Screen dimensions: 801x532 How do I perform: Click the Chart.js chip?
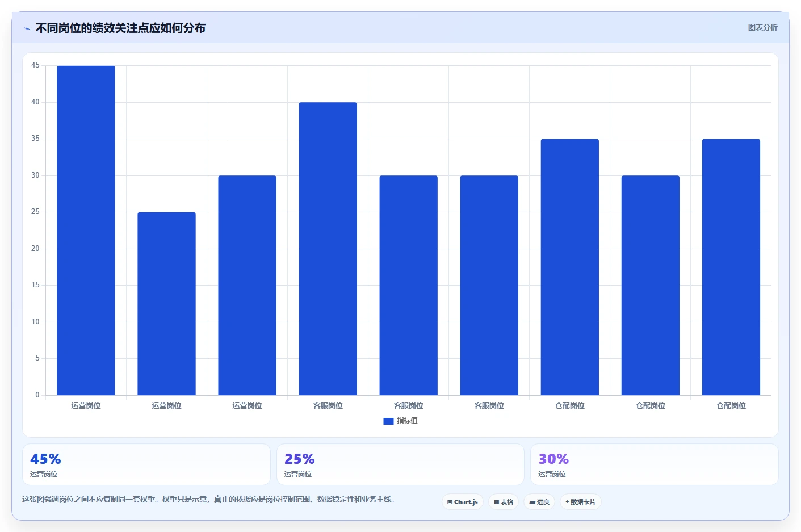463,502
